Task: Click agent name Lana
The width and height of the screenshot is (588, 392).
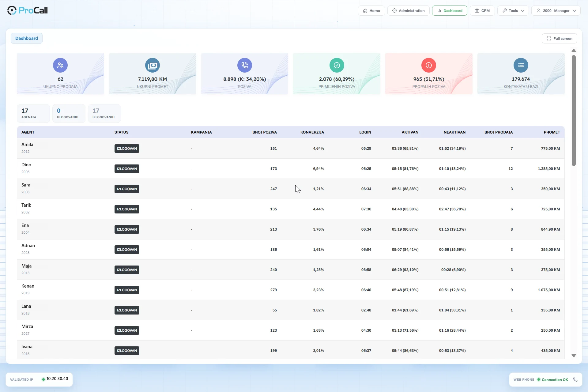Action: 26,306
